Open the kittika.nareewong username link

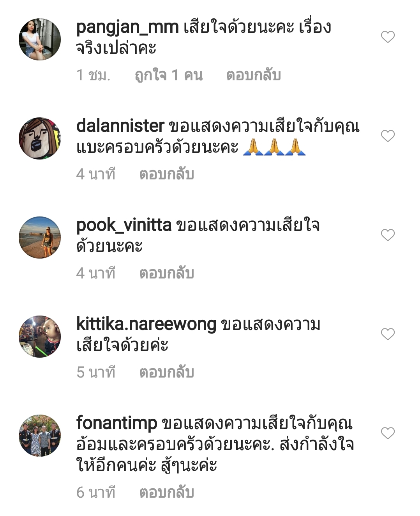[x=146, y=324]
